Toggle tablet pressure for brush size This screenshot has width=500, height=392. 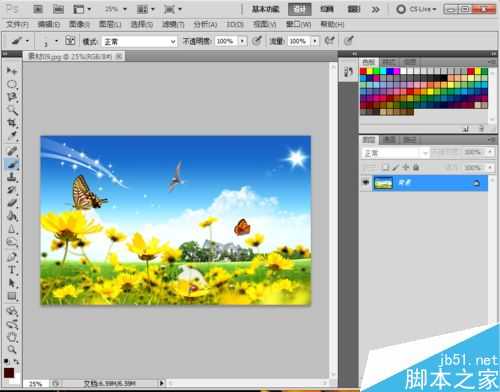tap(349, 41)
